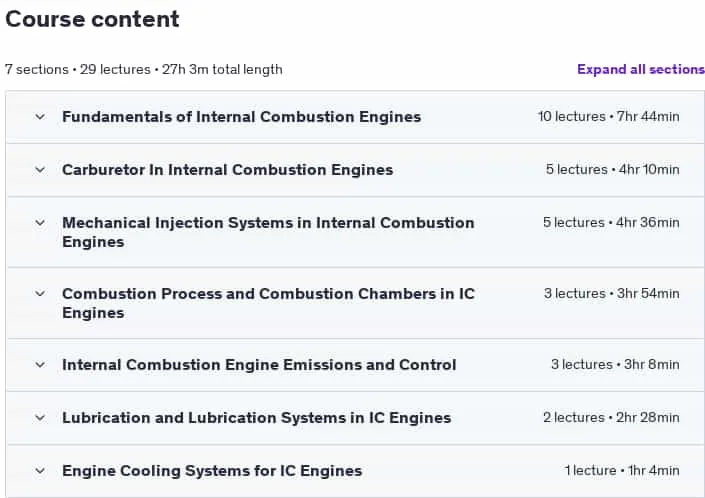Click the 2 lectures 2hr 28min label

611,418
